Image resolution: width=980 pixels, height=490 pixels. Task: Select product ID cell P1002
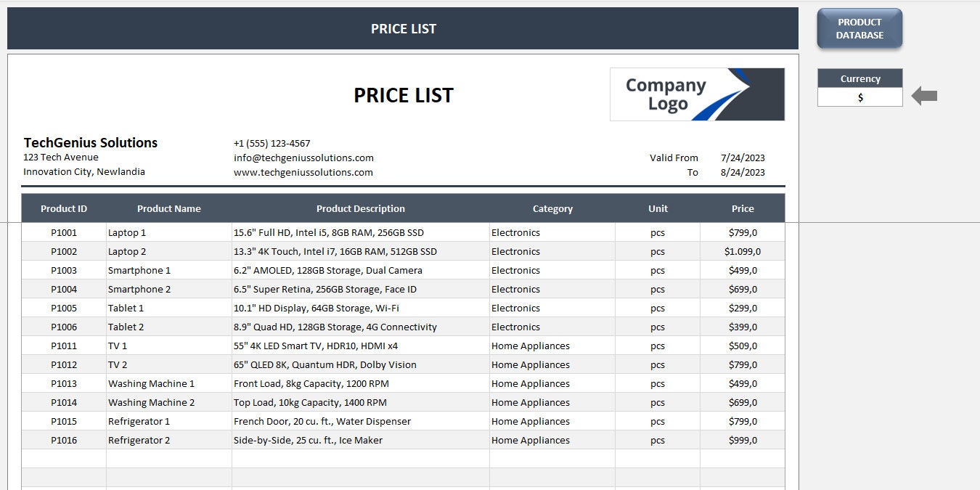tap(64, 251)
